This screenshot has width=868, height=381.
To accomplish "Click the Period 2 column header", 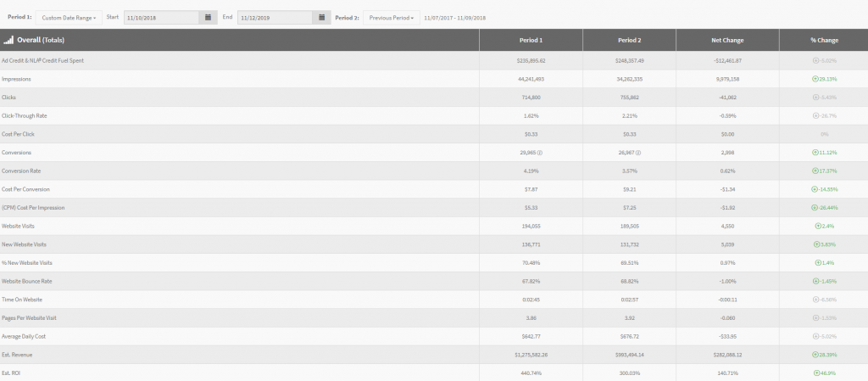I will click(630, 40).
